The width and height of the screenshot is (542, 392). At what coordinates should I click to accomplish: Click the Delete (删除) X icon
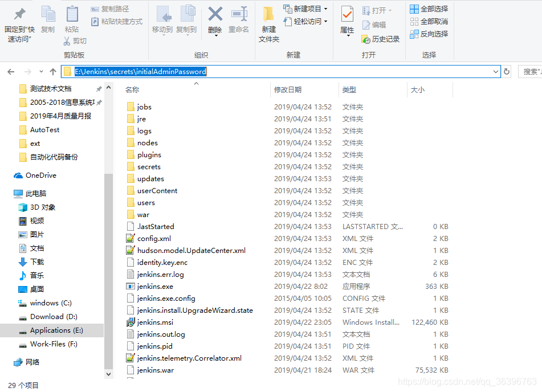(x=215, y=14)
